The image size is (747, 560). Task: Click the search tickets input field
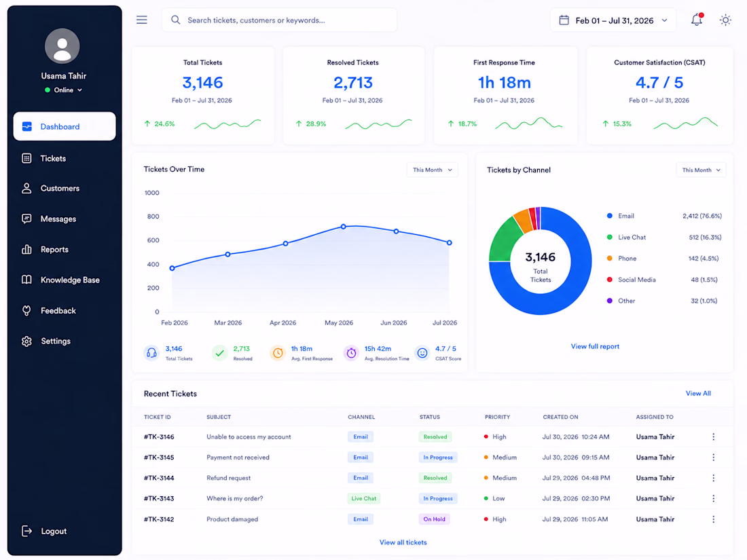(x=279, y=20)
